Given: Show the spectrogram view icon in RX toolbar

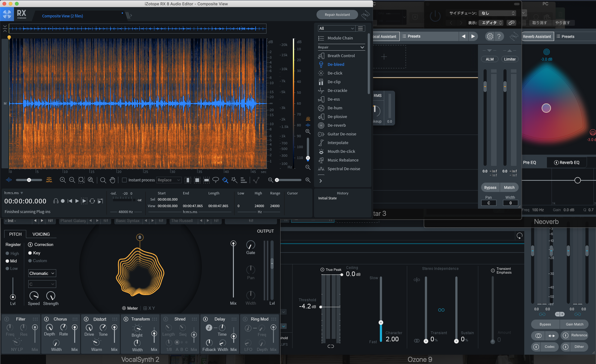Looking at the screenshot, I should (x=49, y=180).
